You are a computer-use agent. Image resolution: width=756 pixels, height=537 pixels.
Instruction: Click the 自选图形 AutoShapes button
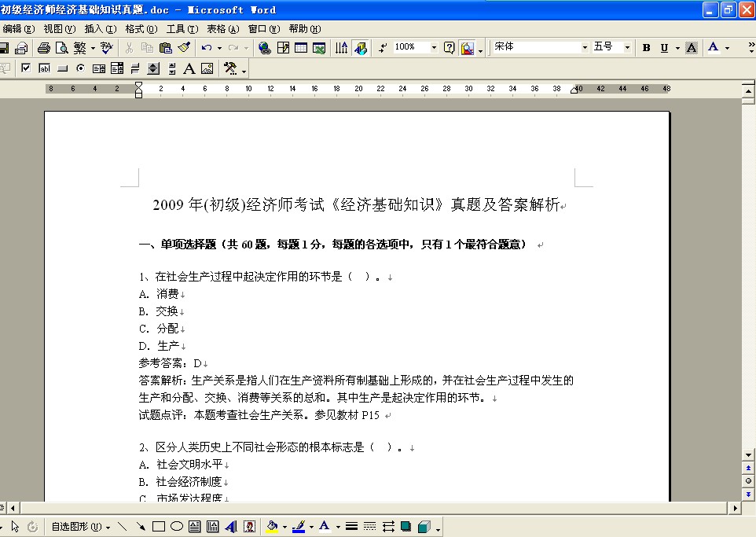point(76,527)
